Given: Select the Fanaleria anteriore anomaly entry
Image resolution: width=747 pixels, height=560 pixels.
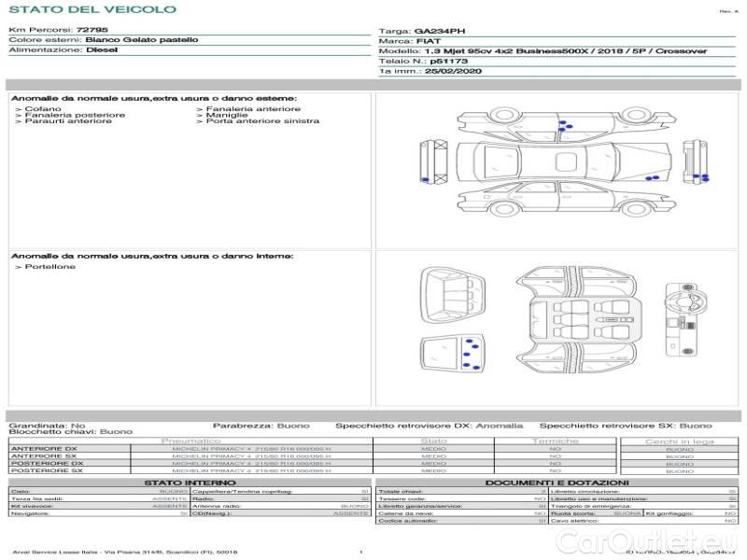Looking at the screenshot, I should [x=253, y=109].
